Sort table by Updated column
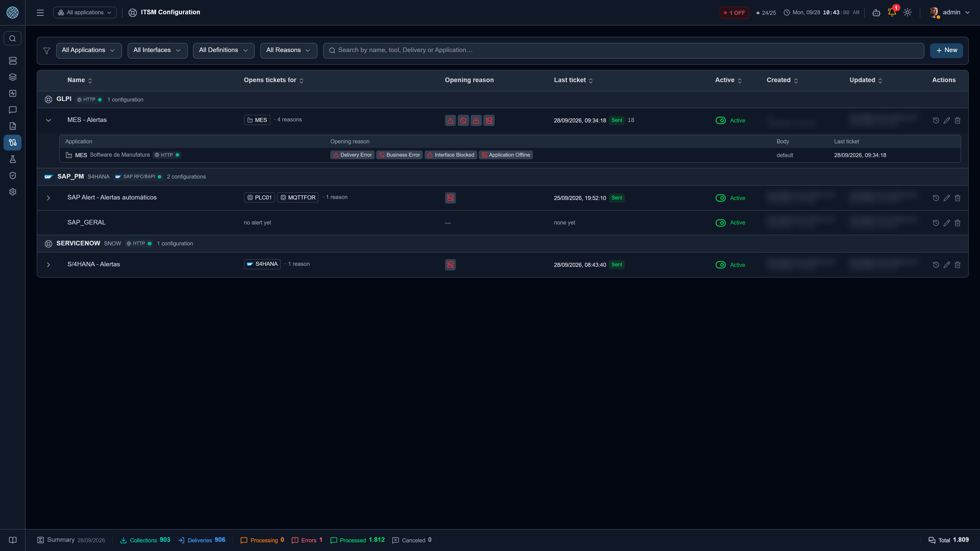This screenshot has width=980, height=551. (865, 80)
